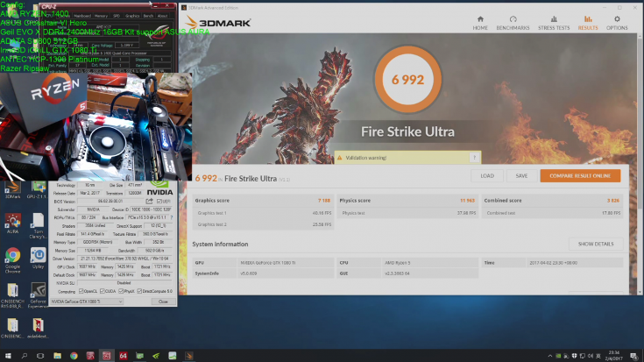
Task: Switch to the Bench tab in CPU-Z
Action: pyautogui.click(x=148, y=16)
